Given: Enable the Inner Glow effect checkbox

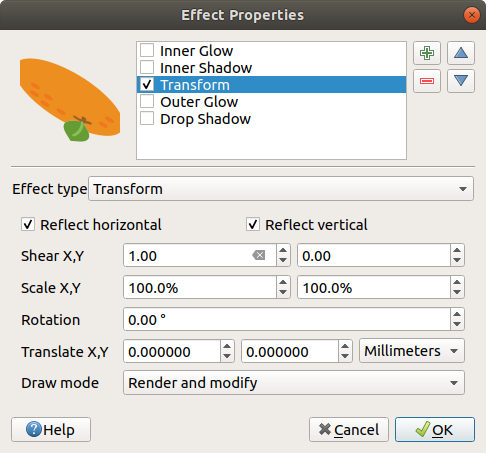Looking at the screenshot, I should pyautogui.click(x=147, y=50).
